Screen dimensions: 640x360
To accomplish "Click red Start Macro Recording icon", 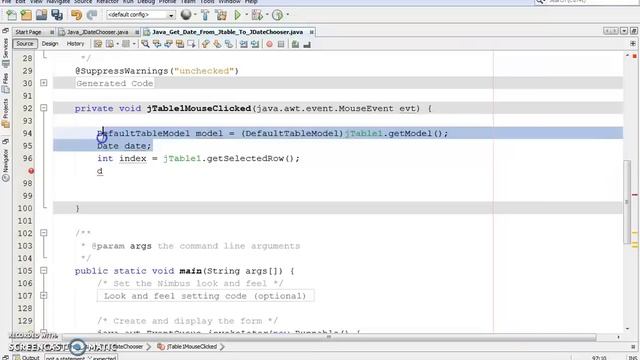I will point(269,44).
